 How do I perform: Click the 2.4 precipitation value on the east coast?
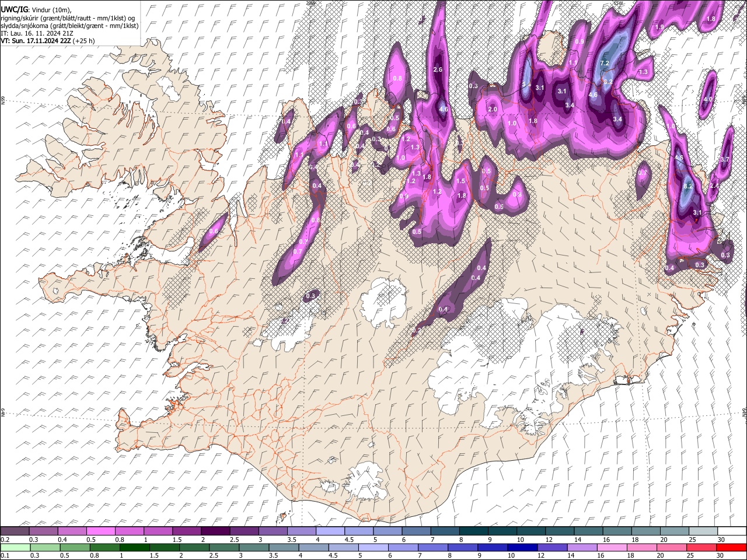[x=714, y=185]
